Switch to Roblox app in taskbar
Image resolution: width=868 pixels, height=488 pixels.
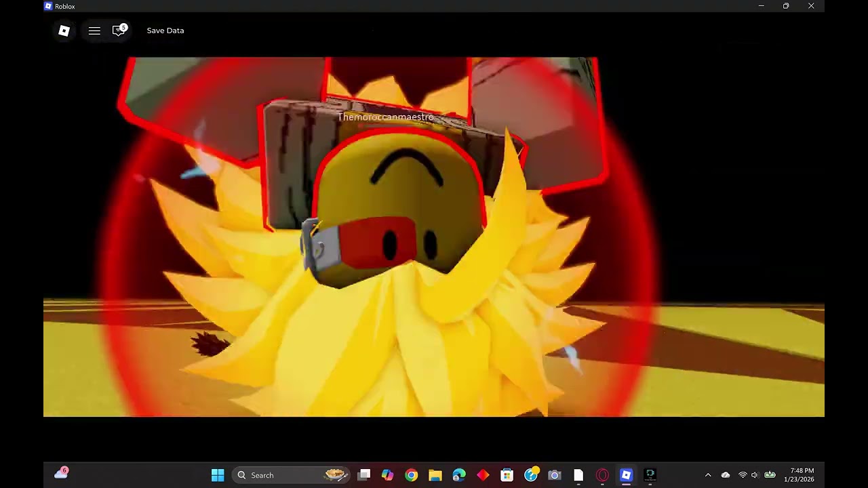(x=626, y=475)
